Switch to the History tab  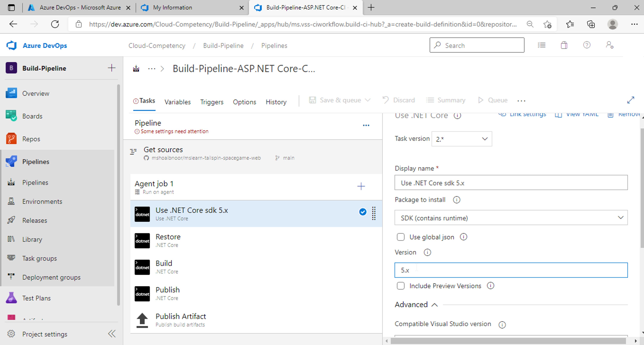276,102
